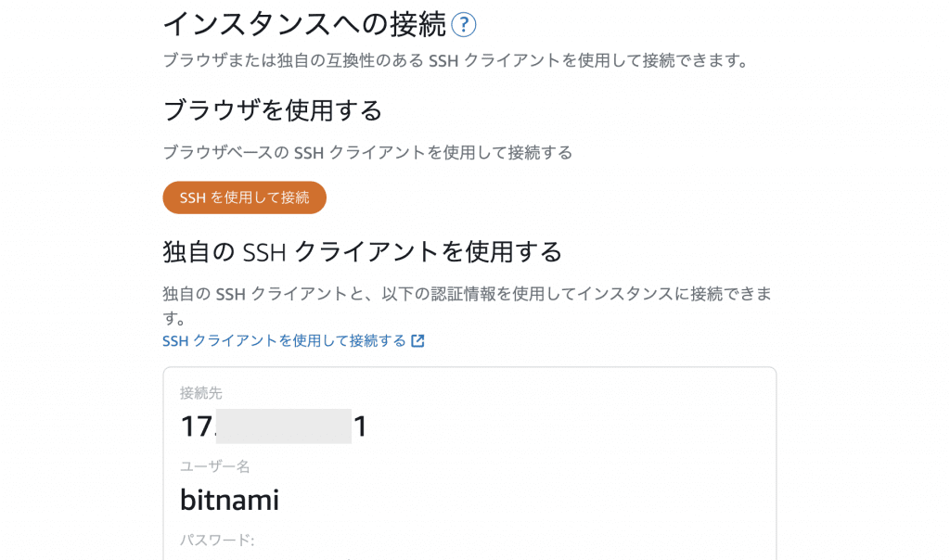Click description ブラウザベースの SSH クライアントを使用して接続する
Image resolution: width=950 pixels, height=560 pixels.
(367, 153)
